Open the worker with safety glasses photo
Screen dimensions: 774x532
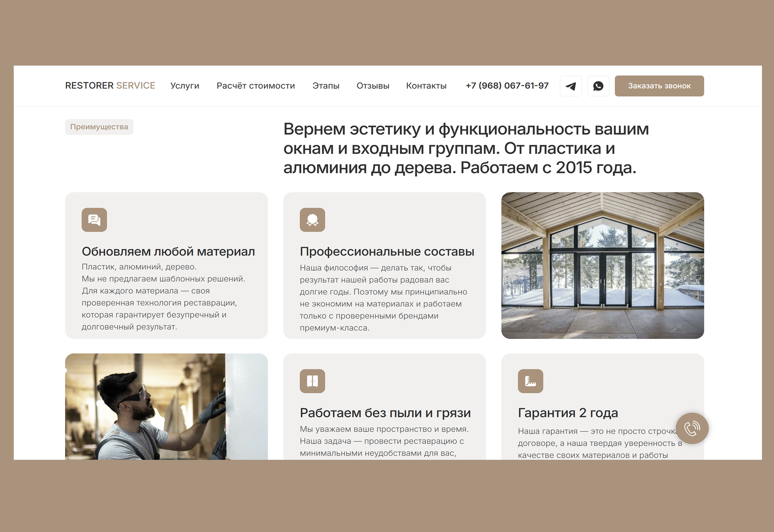[166, 407]
